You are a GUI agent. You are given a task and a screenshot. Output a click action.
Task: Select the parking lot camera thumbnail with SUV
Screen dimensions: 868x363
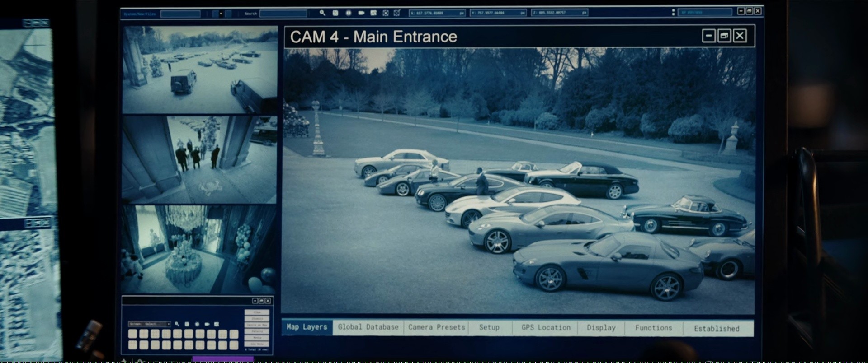(200, 70)
